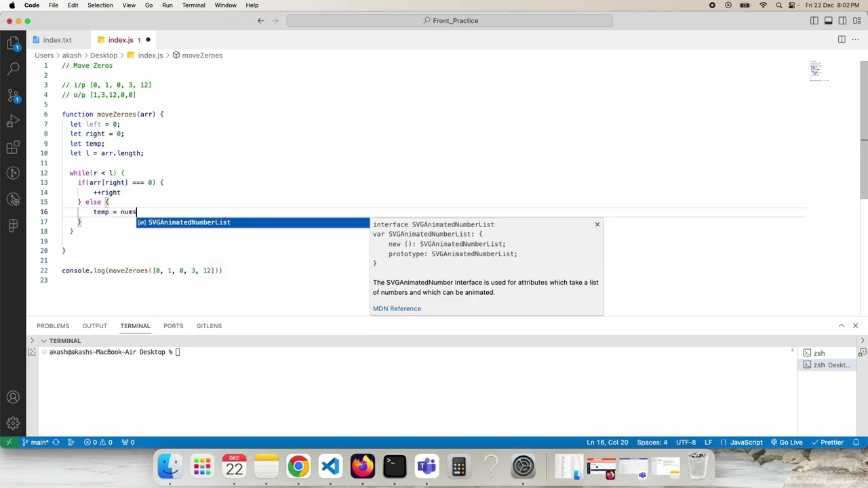Click the LF end-of-line indicator
Image resolution: width=868 pixels, height=488 pixels.
[x=708, y=443]
